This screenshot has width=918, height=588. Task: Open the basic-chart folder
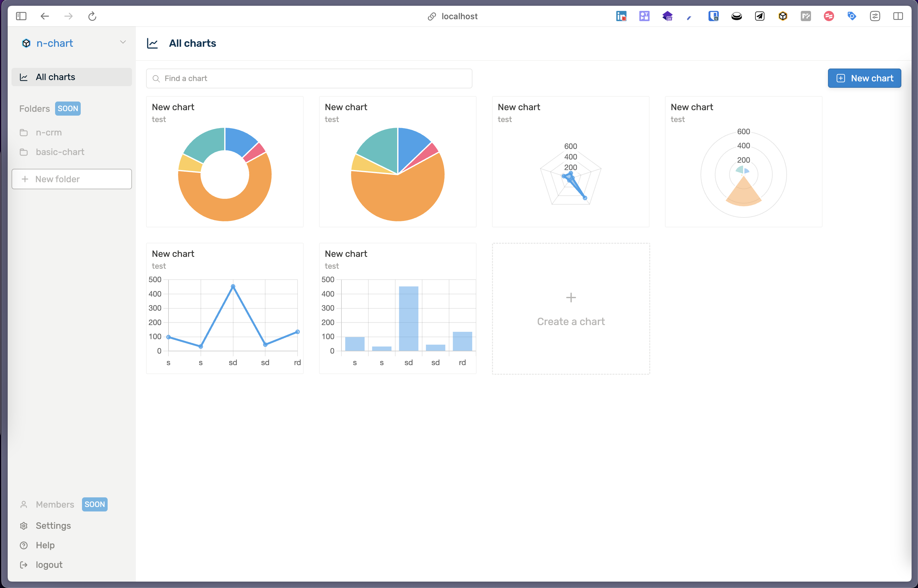pos(60,152)
